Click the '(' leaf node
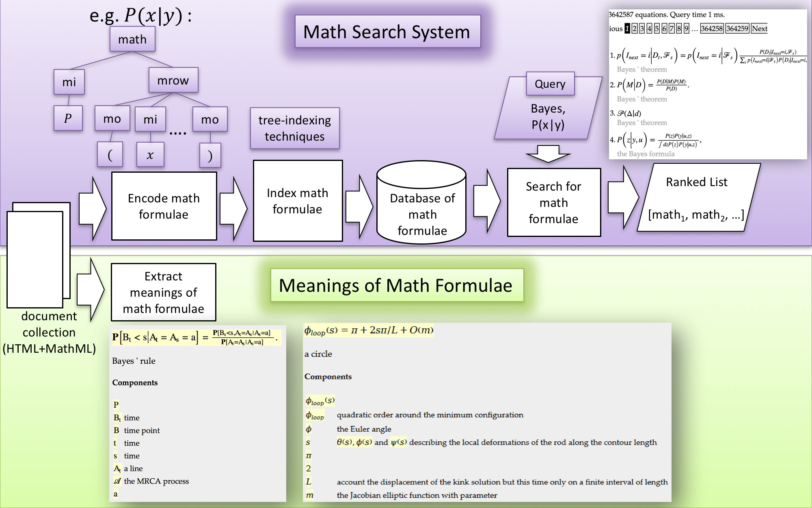Screen dimensions: 812x508 pos(110,154)
